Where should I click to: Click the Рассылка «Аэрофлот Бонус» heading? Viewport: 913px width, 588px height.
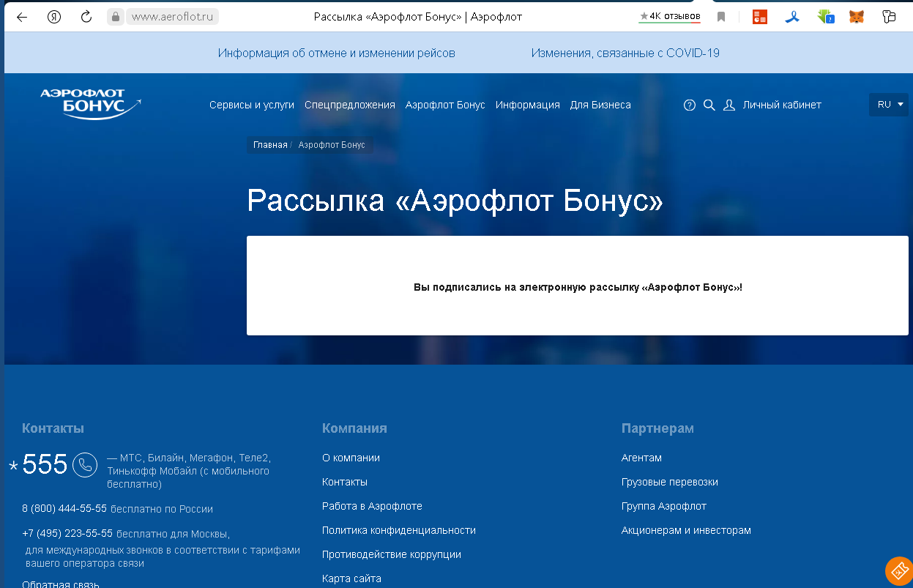[455, 201]
